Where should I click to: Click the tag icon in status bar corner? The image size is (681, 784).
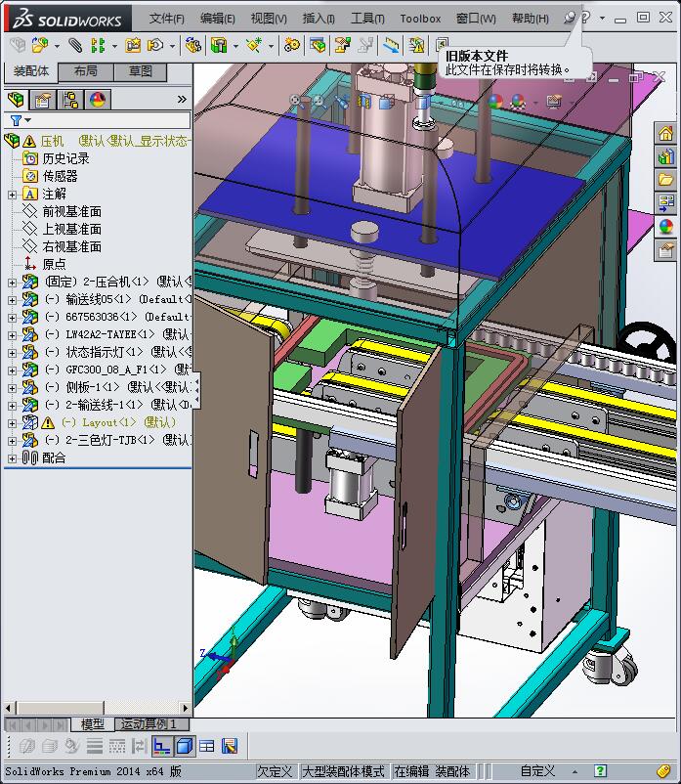pyautogui.click(x=662, y=770)
